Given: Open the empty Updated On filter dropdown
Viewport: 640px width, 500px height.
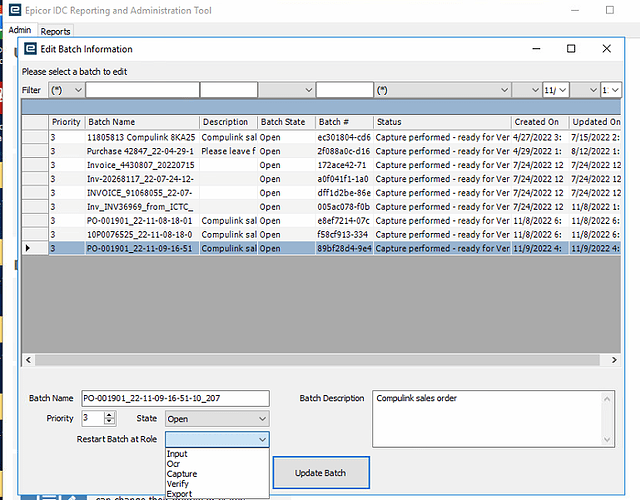Looking at the screenshot, I should point(584,90).
